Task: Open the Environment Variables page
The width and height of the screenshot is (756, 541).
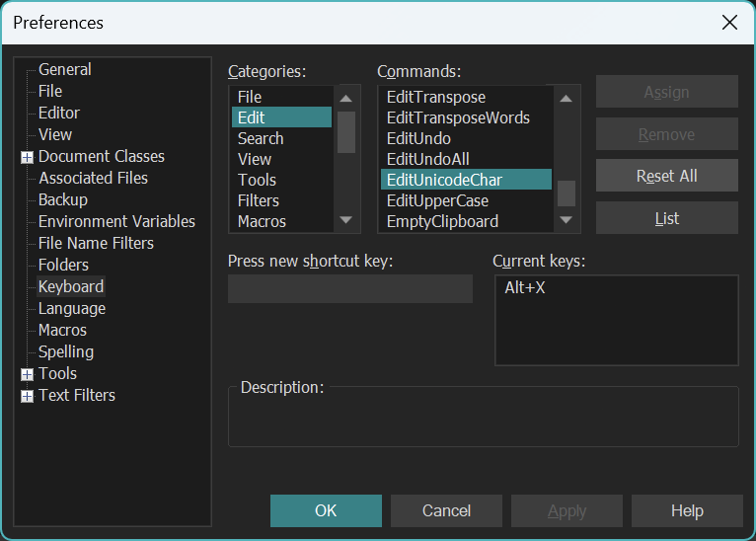Action: click(116, 222)
